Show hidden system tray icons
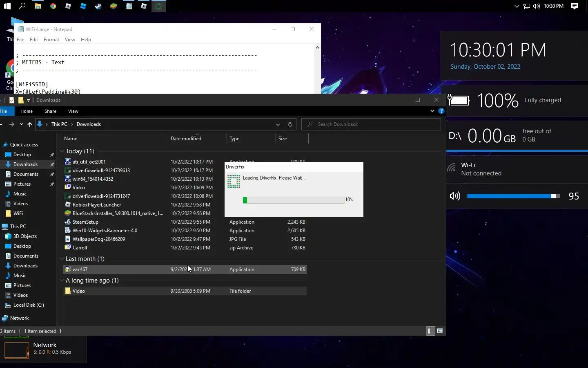Viewport: 588px width, 368px height. pyautogui.click(x=517, y=6)
